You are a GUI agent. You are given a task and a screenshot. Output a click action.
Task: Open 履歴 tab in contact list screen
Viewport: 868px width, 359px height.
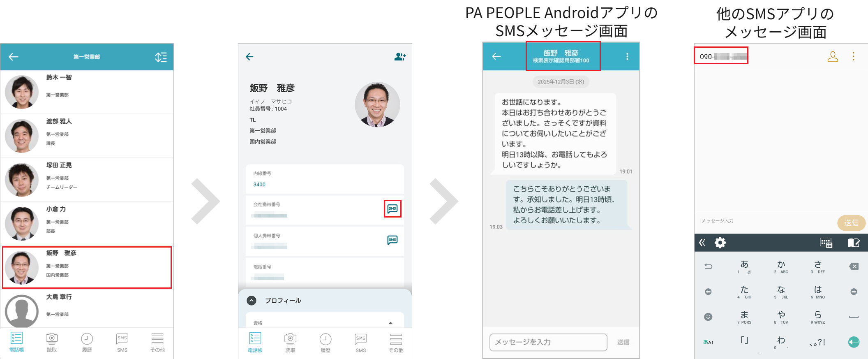(x=87, y=342)
